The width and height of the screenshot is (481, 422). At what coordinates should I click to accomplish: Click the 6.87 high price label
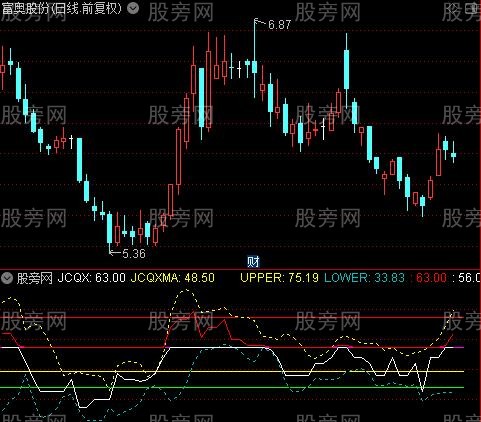pos(279,25)
